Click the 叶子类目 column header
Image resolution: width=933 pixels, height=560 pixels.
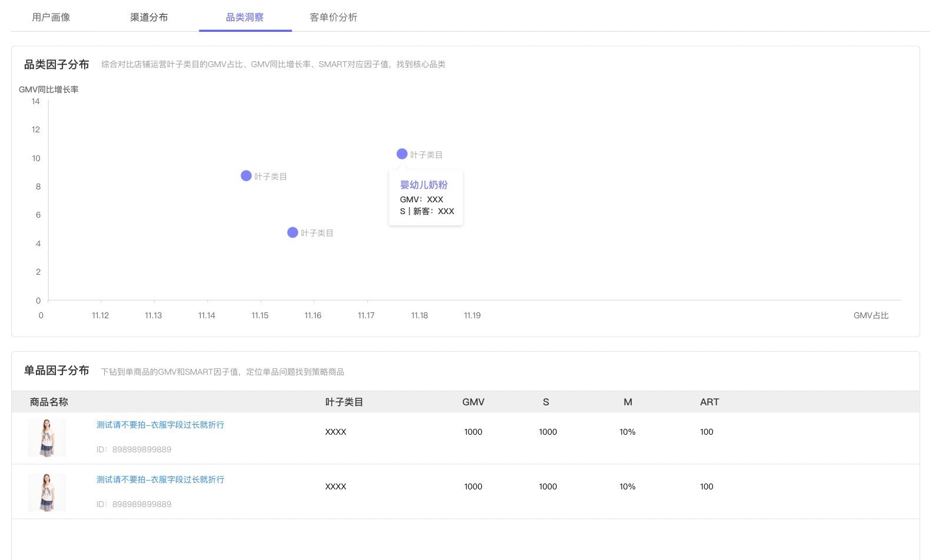[x=344, y=402]
